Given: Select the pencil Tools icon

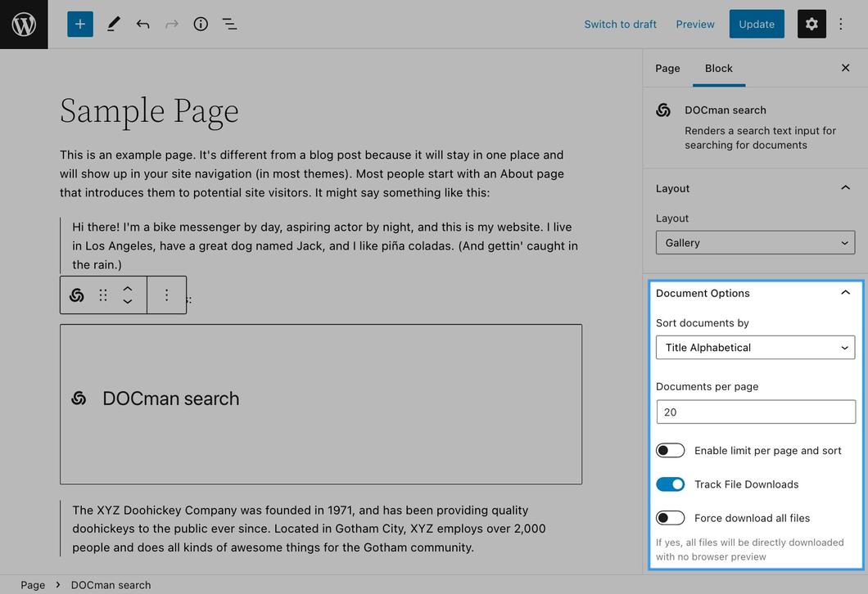Looking at the screenshot, I should 114,25.
